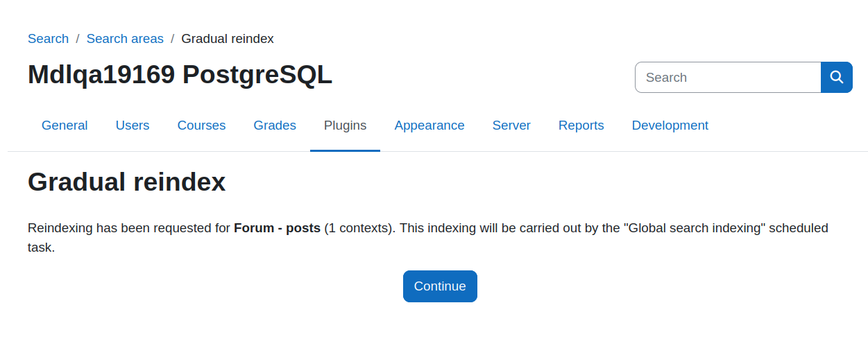The height and width of the screenshot is (364, 868).
Task: Continue after the reindex request
Action: point(440,286)
